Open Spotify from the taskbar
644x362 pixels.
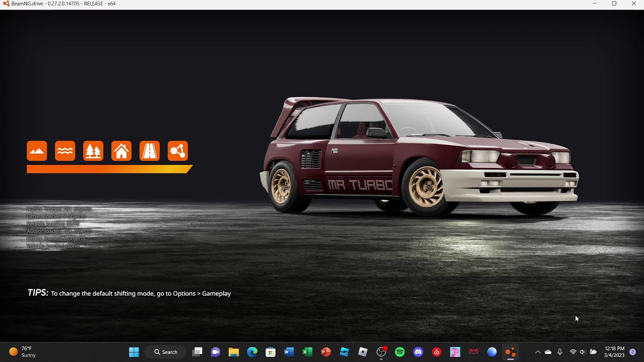[400, 352]
